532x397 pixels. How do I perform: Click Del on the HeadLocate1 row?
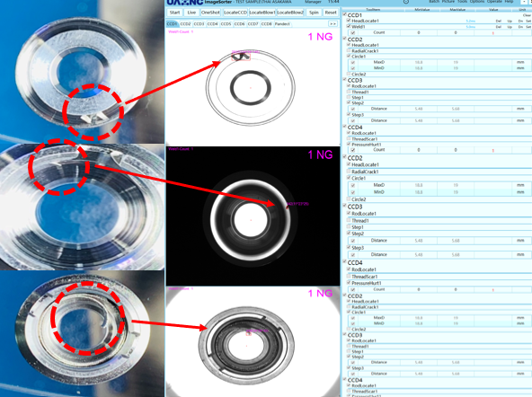499,21
